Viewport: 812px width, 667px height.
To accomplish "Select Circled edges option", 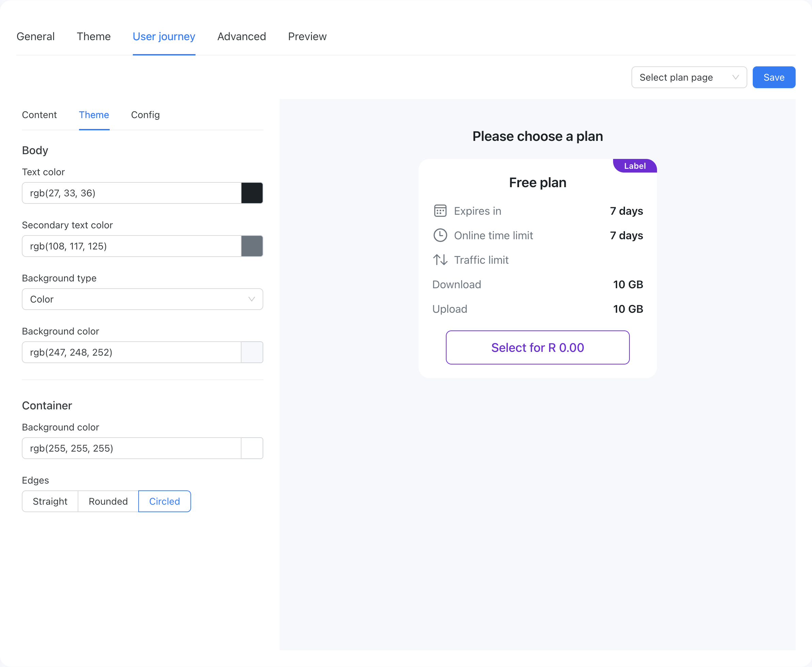I will pos(165,501).
